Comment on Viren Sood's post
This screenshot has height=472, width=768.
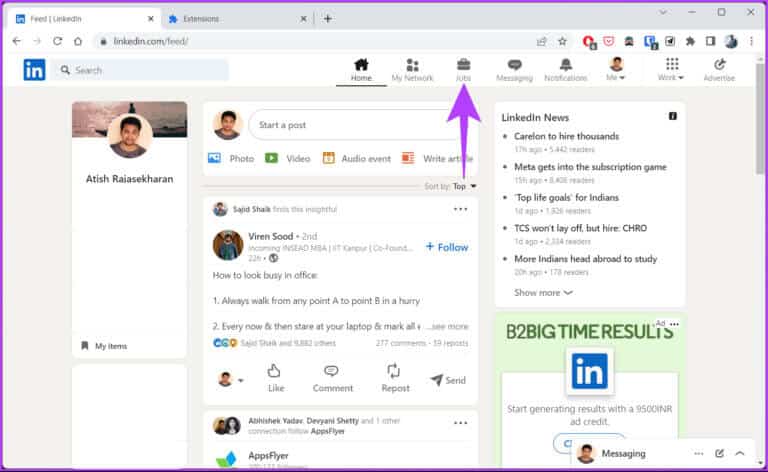[x=333, y=378]
